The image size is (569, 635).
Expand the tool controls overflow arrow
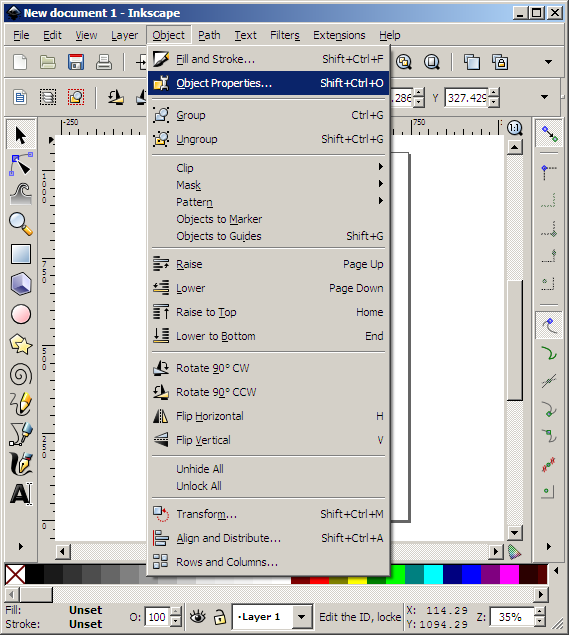[x=545, y=97]
